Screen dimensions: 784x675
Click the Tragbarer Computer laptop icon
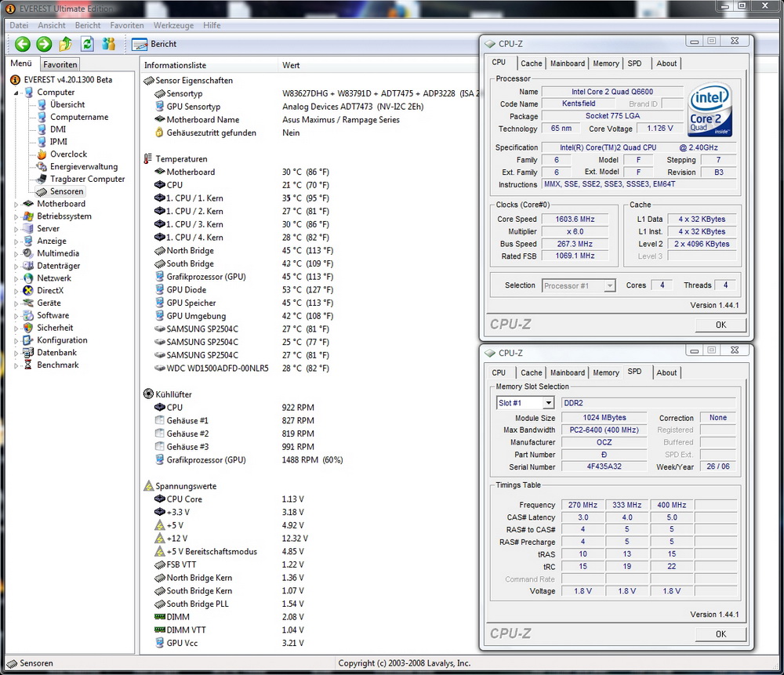pyautogui.click(x=42, y=179)
